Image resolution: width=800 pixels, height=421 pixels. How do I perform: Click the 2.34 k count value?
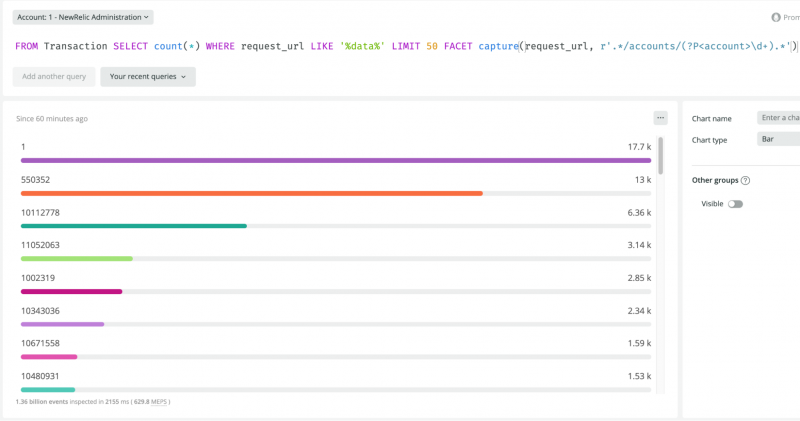click(639, 310)
